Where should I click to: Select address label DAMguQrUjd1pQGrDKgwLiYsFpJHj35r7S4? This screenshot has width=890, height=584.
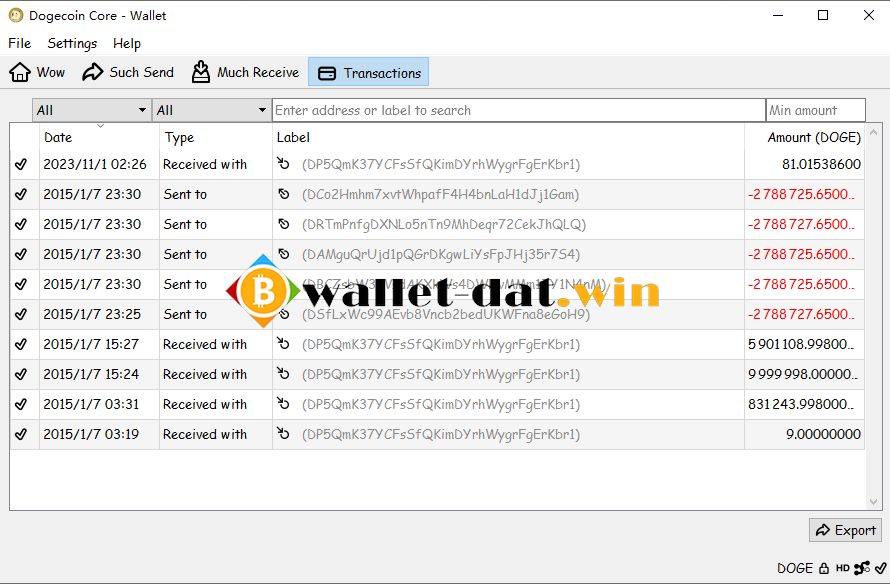pyautogui.click(x=441, y=255)
